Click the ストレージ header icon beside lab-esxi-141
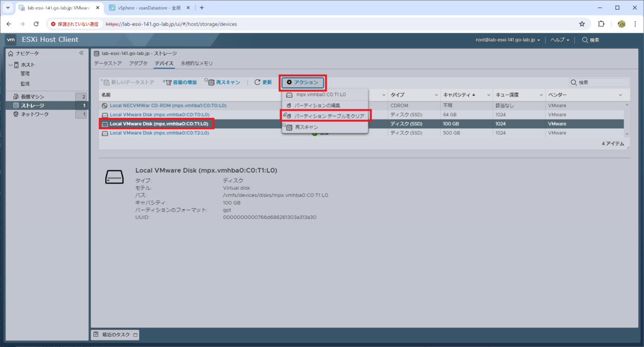 pyautogui.click(x=97, y=54)
